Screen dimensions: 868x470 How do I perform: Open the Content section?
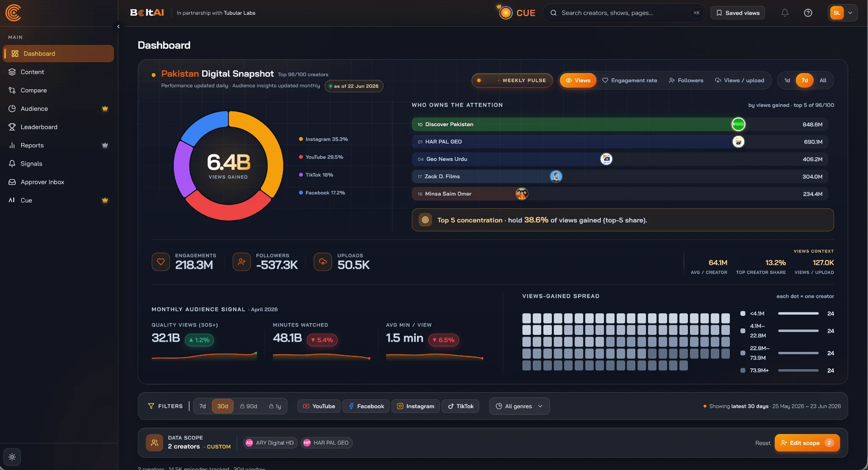(x=58, y=72)
